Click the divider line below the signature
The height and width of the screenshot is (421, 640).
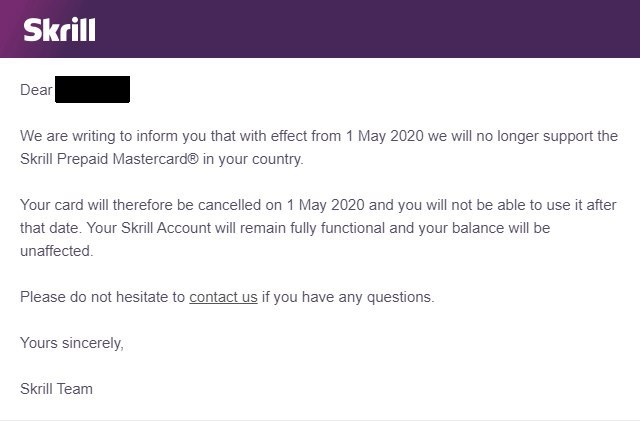point(320,419)
